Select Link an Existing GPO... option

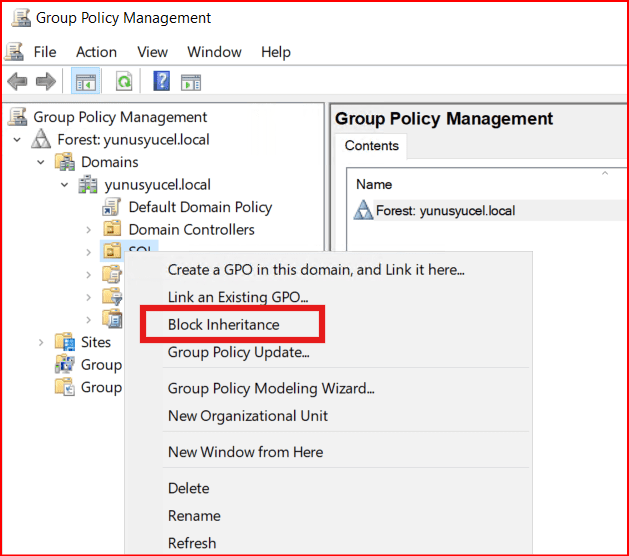coord(238,297)
